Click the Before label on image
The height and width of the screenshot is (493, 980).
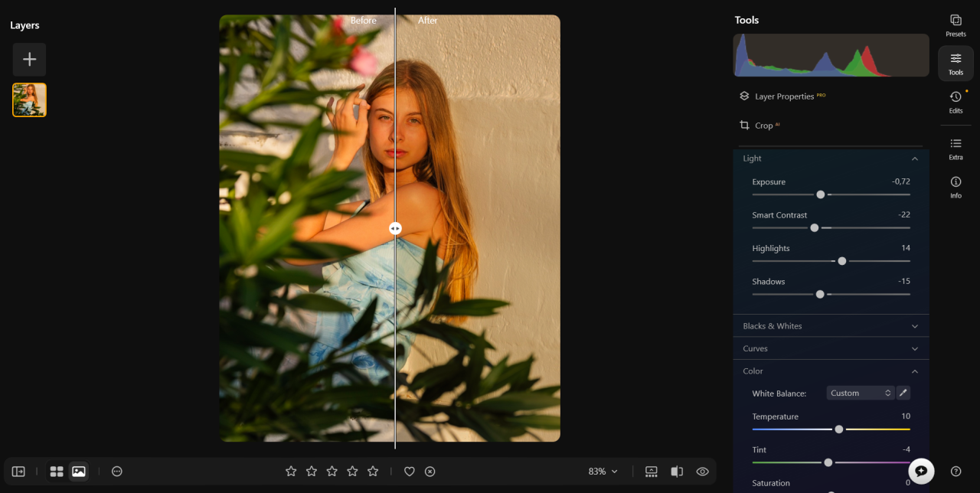(364, 21)
